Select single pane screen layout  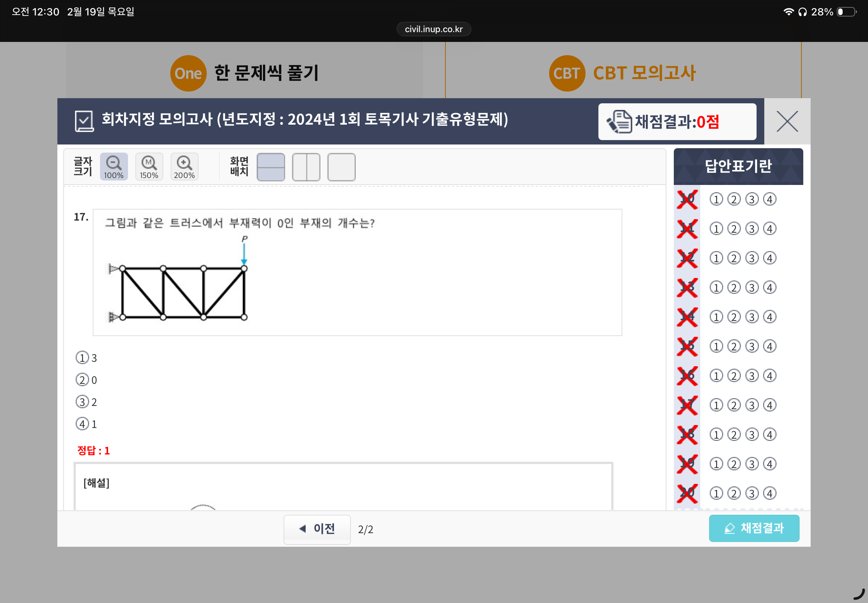341,167
